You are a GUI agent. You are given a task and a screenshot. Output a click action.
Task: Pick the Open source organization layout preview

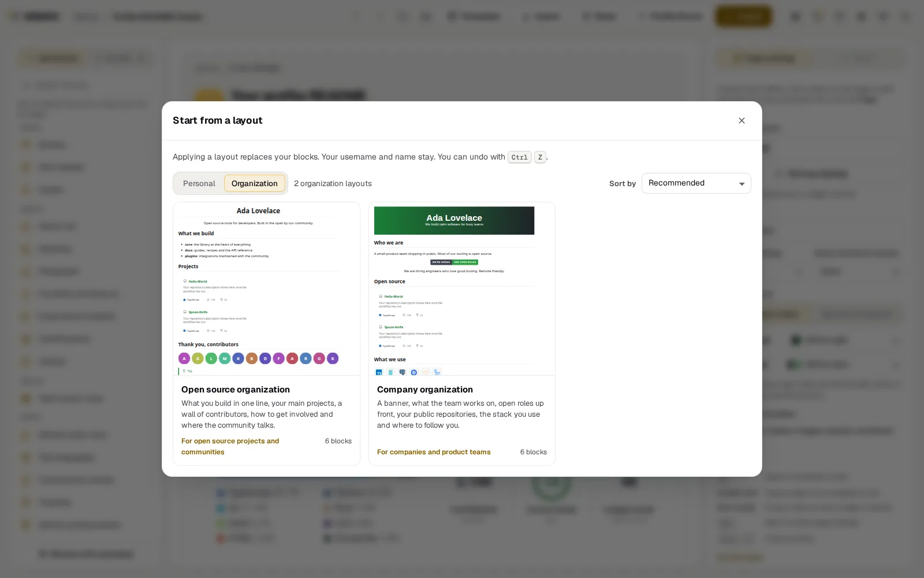tap(266, 289)
